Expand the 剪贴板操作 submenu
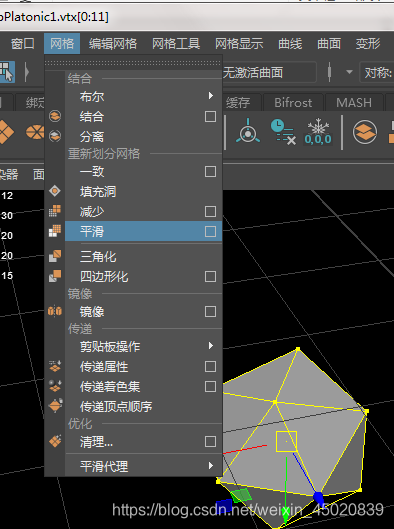The width and height of the screenshot is (394, 529). coord(143,346)
